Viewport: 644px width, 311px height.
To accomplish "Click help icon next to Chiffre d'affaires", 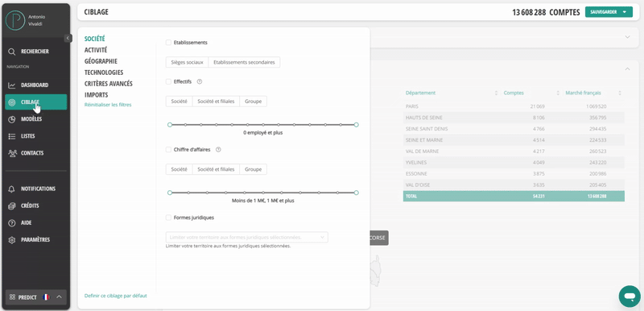I will (218, 150).
